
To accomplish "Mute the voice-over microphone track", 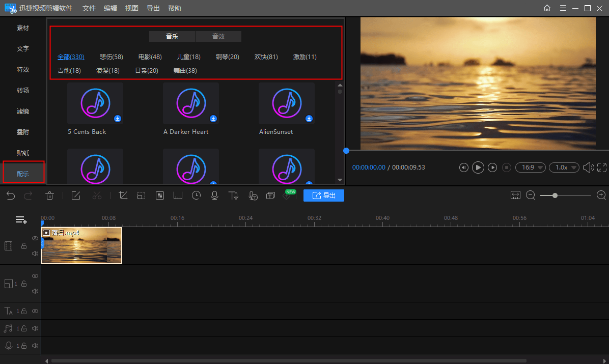I will (x=35, y=345).
